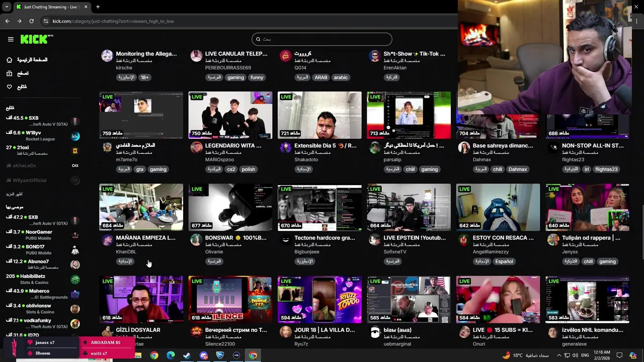Go to the home page icon in sidebar
The height and width of the screenshot is (362, 644).
9,60
